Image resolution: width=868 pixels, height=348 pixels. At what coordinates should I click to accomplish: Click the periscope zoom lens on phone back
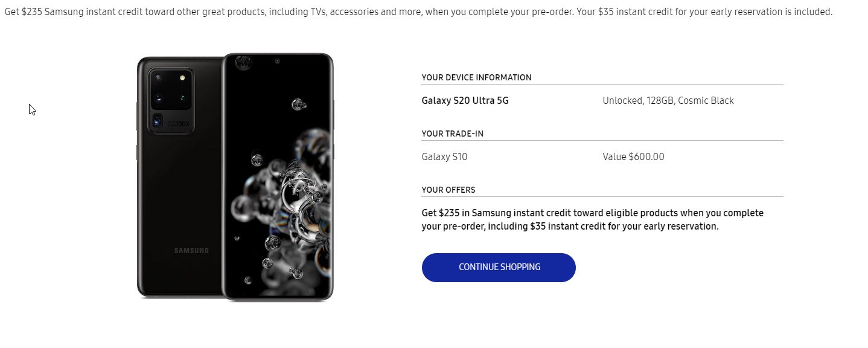pyautogui.click(x=158, y=121)
